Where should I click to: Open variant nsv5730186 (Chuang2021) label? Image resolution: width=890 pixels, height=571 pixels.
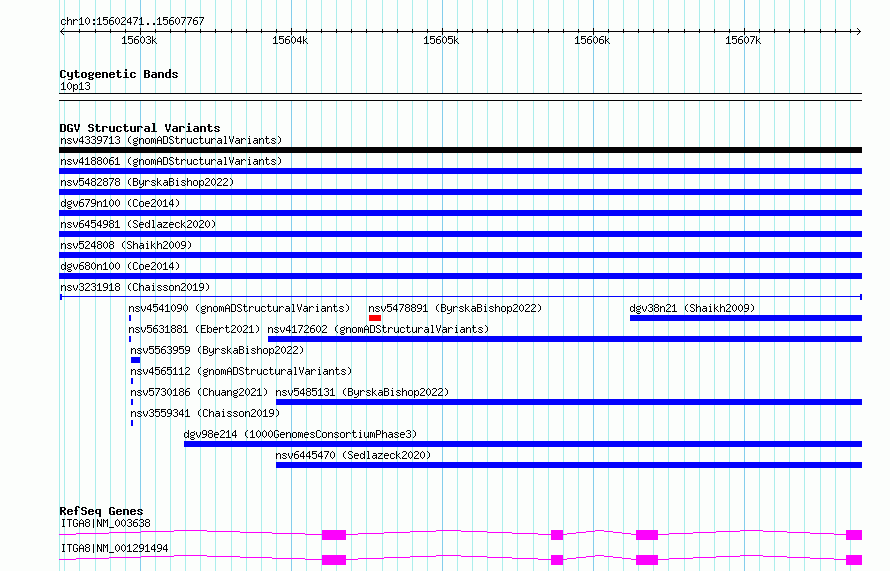(199, 392)
